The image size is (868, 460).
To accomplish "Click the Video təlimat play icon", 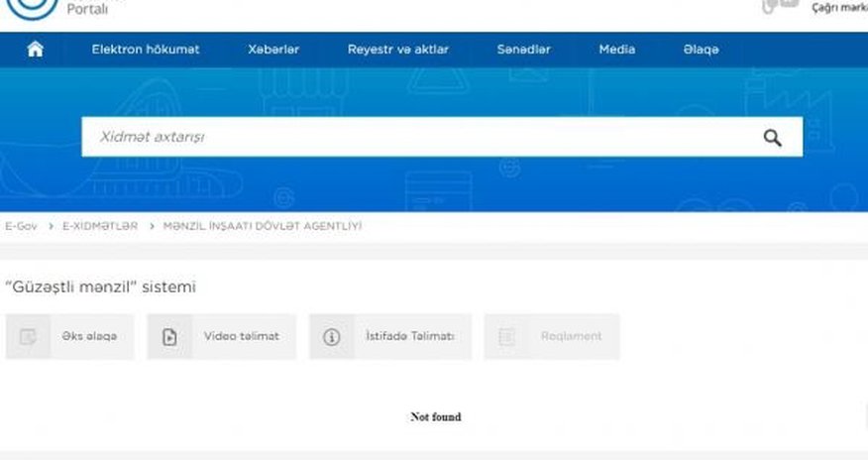I will (169, 336).
